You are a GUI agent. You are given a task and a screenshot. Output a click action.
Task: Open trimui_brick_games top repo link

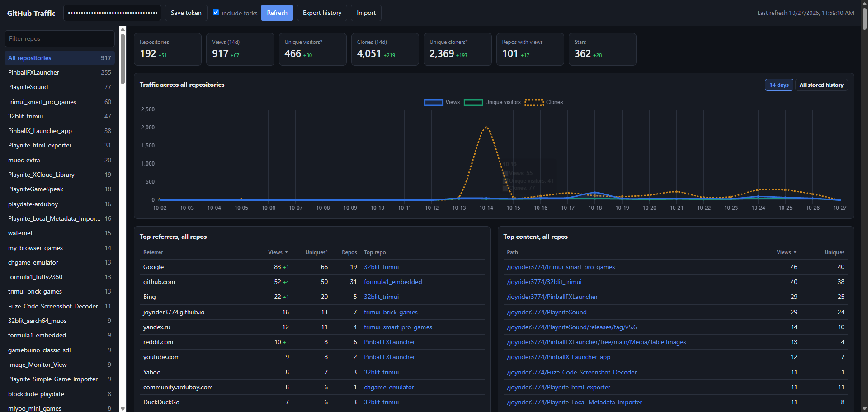[x=391, y=312]
